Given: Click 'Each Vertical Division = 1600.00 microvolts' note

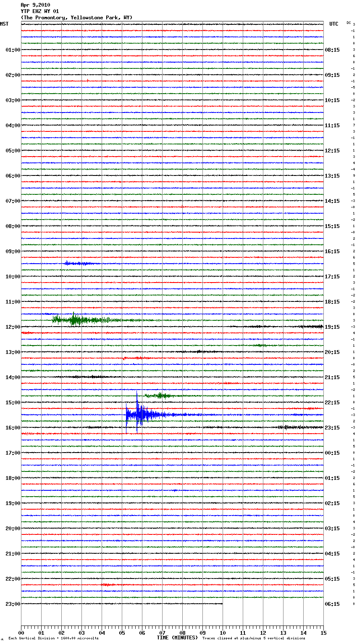Looking at the screenshot, I should point(53,639).
